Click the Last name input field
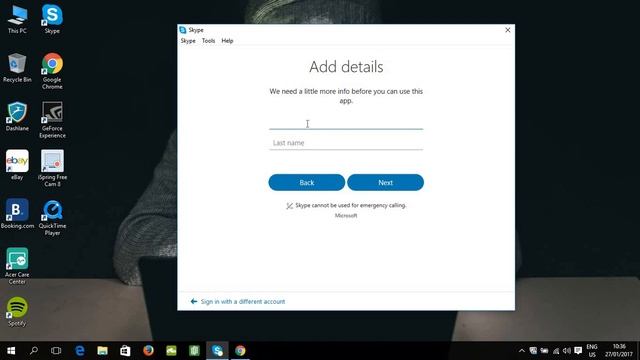Image resolution: width=640 pixels, height=360 pixels. (346, 143)
